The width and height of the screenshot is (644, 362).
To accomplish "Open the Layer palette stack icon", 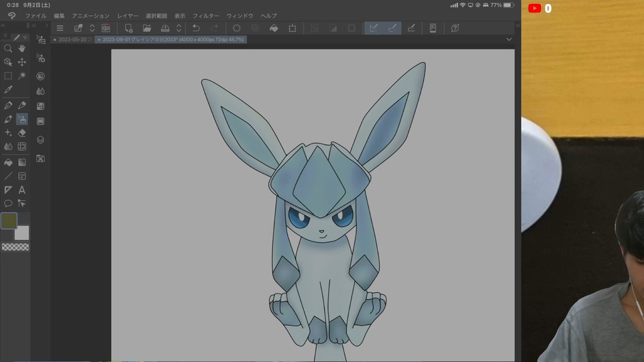I will tap(41, 140).
